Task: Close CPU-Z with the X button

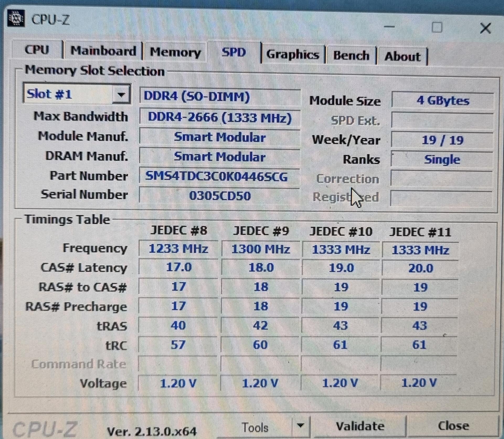Action: click(x=485, y=28)
